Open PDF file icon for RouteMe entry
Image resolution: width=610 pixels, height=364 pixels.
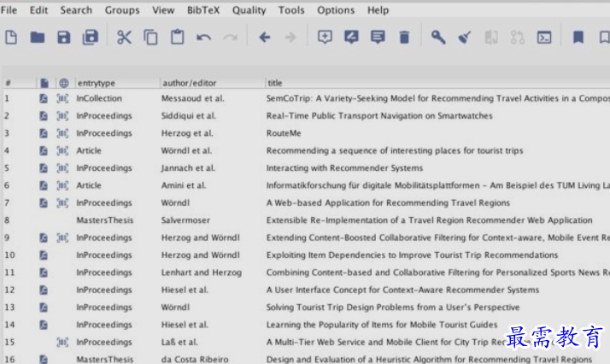pos(44,133)
